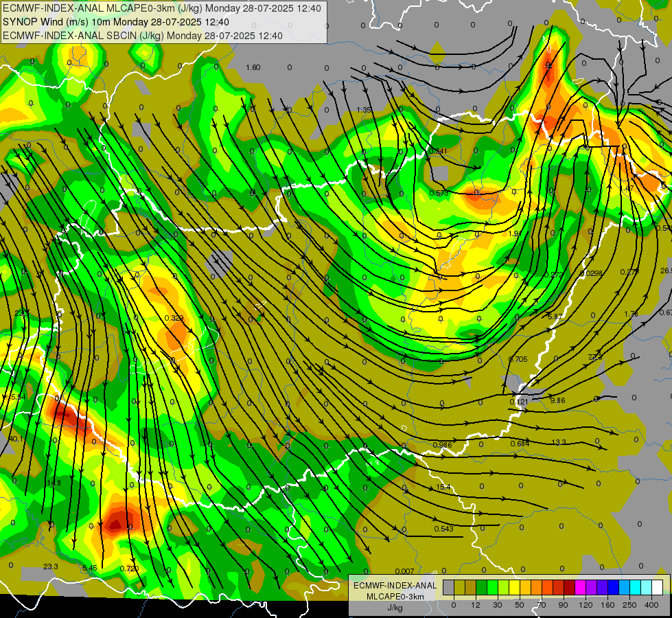The width and height of the screenshot is (672, 618).
Task: Click the '15.4' value on the map
Action: (x=443, y=487)
